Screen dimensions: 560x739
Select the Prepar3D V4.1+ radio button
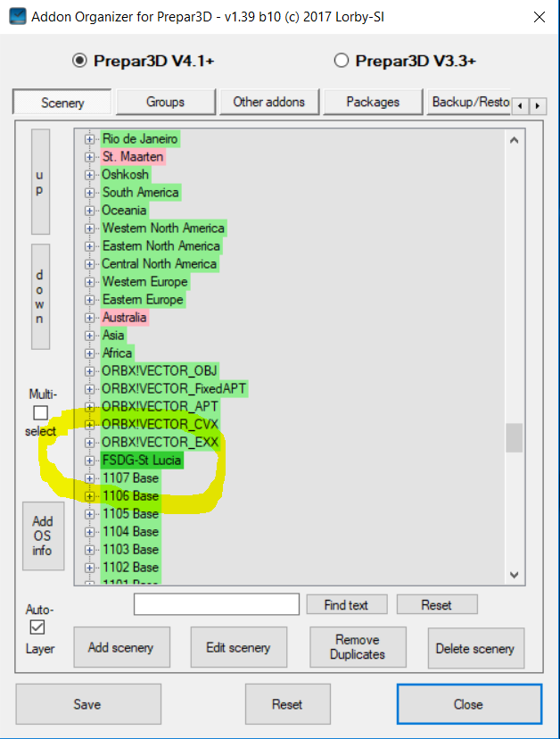click(x=79, y=61)
